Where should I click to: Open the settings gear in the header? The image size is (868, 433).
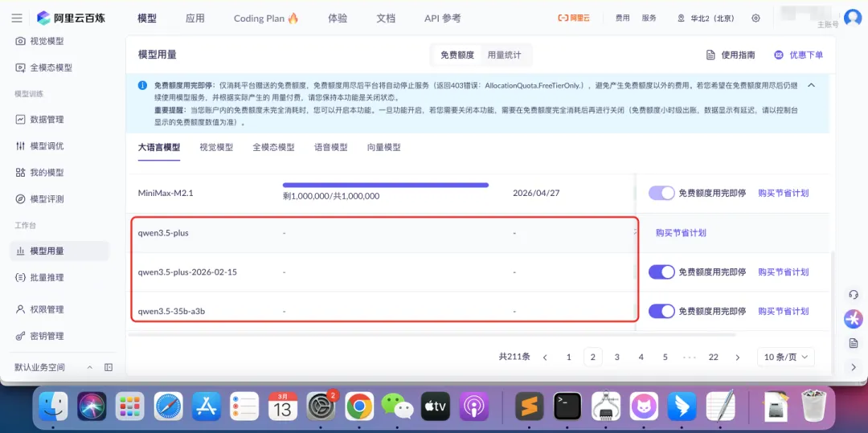[x=755, y=18]
